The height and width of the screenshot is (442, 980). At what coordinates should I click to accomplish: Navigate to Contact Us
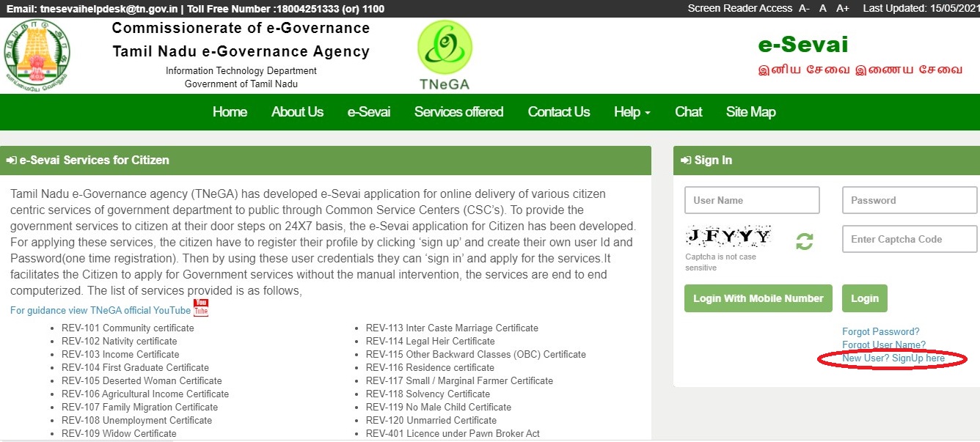pos(559,112)
